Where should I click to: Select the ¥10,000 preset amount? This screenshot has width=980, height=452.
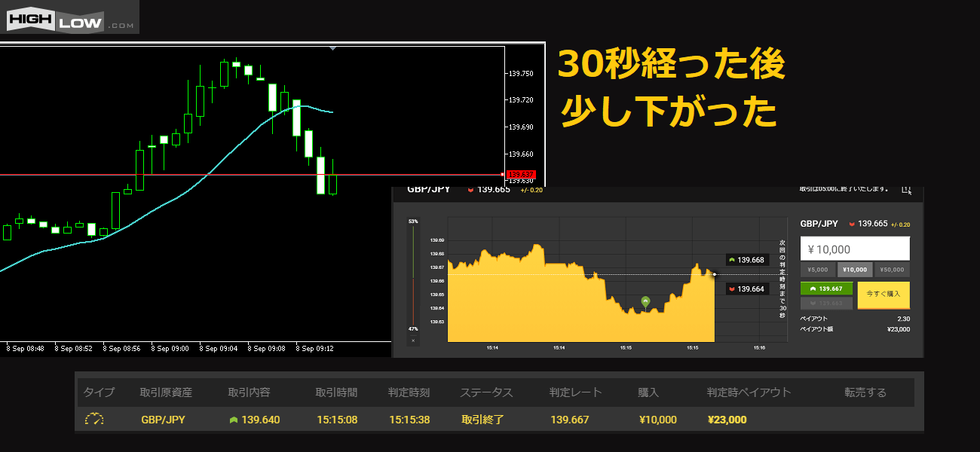tap(854, 270)
